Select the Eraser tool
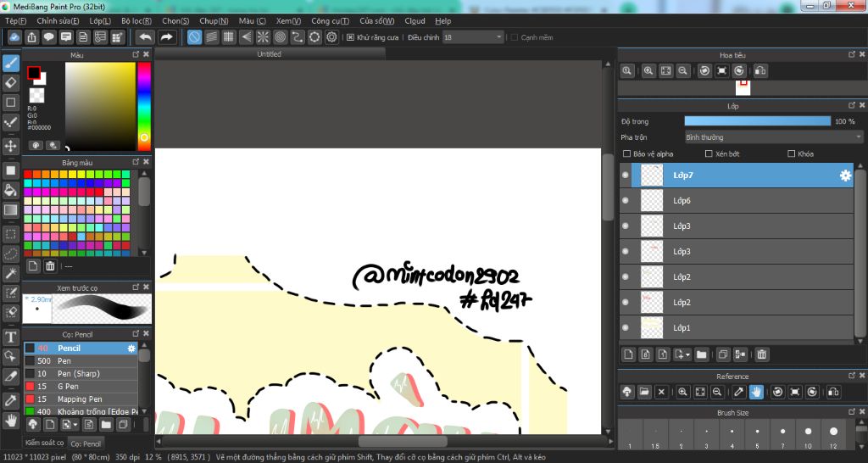The height and width of the screenshot is (463, 868). tap(10, 83)
